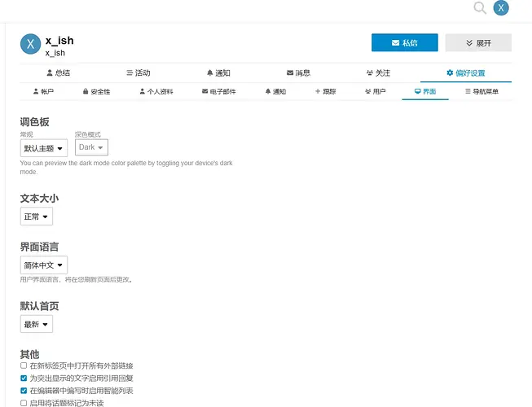Image resolution: width=532 pixels, height=407 pixels.
Task: Send a private message with 私信 button
Action: (x=404, y=43)
